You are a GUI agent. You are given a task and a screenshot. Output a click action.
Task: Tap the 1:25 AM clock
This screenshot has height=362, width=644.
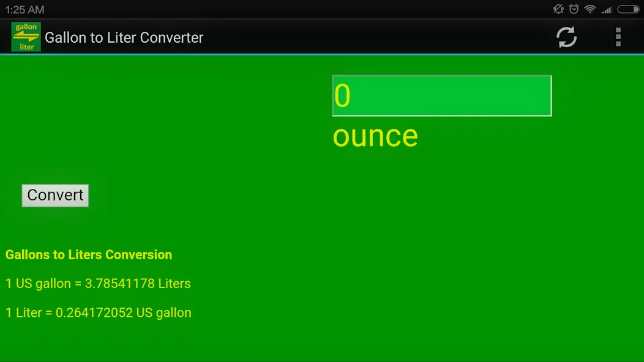pyautogui.click(x=24, y=9)
